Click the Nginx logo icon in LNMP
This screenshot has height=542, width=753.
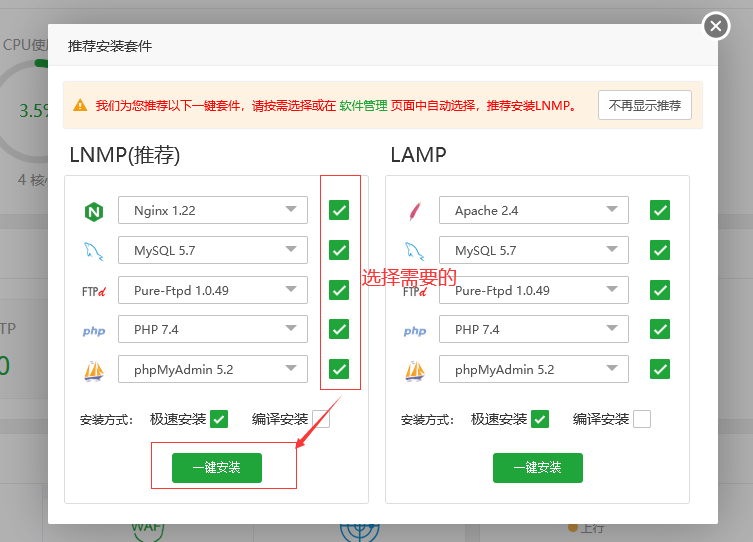[94, 212]
